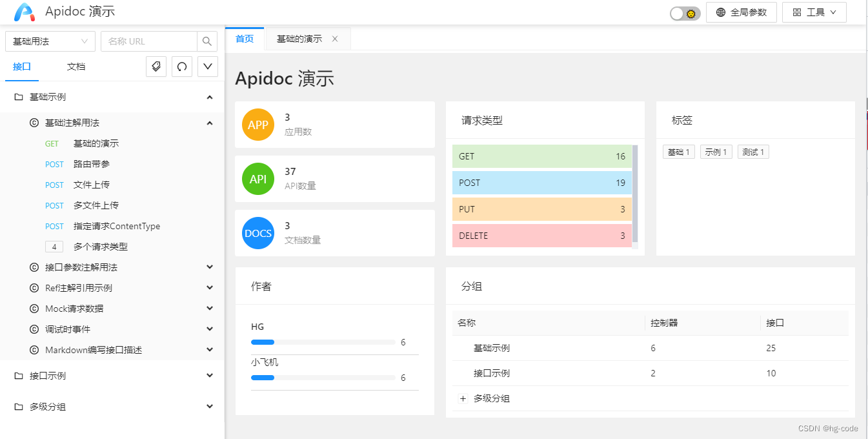Toggle the dark mode switch in the header
Image resolution: width=868 pixels, height=439 pixels.
tap(683, 13)
